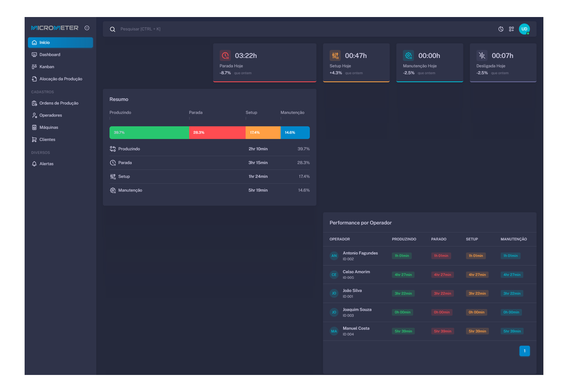The image size is (568, 392).
Task: Click the orange 17.4% bar segment
Action: [x=263, y=133]
